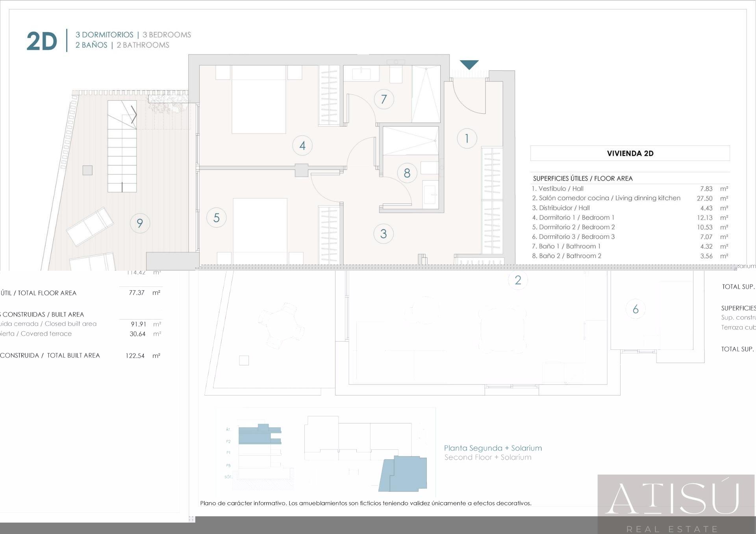Click the '2 BATHROOMS' heading text
This screenshot has height=534, width=756.
[x=143, y=45]
